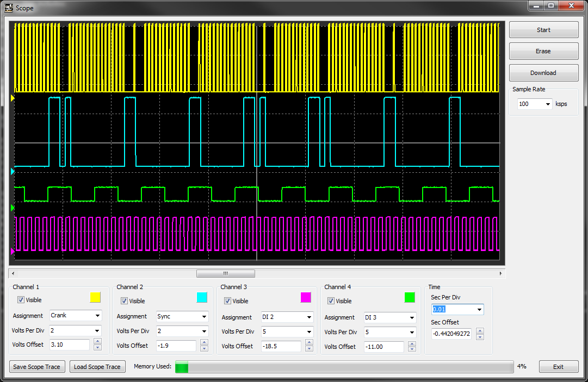Toggle the Channel 3 Visible checkbox

pos(228,301)
